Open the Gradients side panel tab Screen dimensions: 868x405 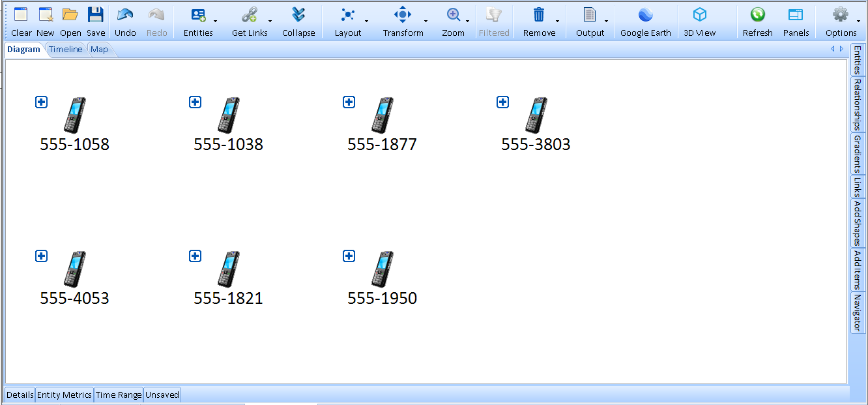click(858, 154)
